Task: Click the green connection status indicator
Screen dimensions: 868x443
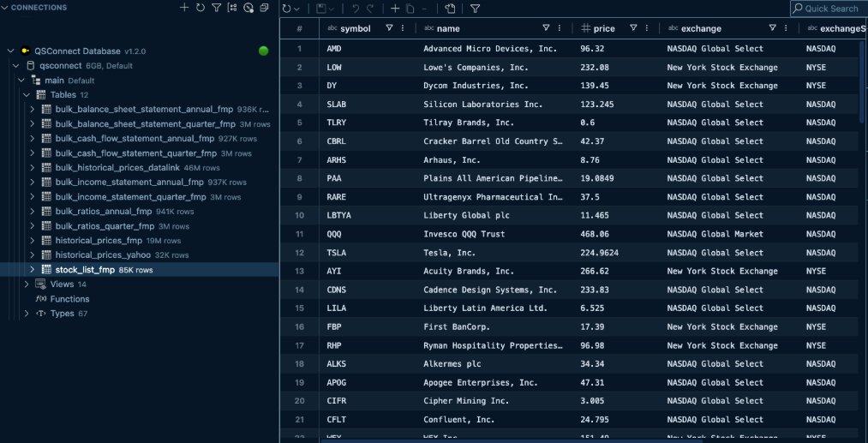Action: [x=264, y=51]
